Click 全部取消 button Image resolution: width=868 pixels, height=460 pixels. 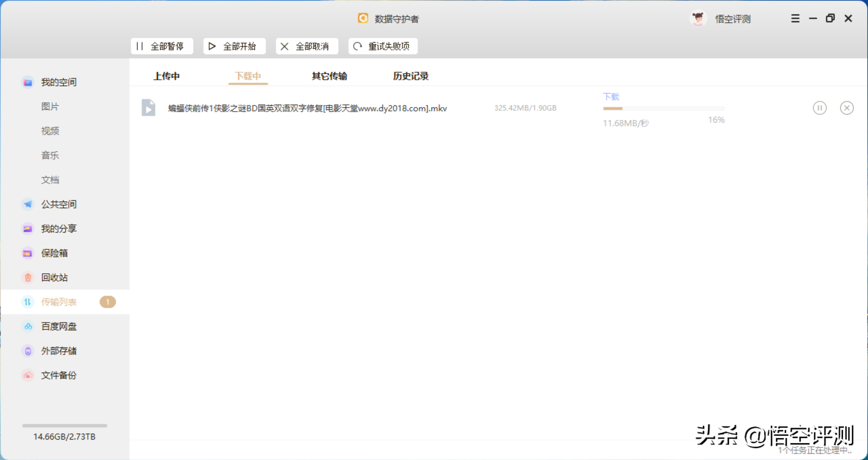click(307, 46)
